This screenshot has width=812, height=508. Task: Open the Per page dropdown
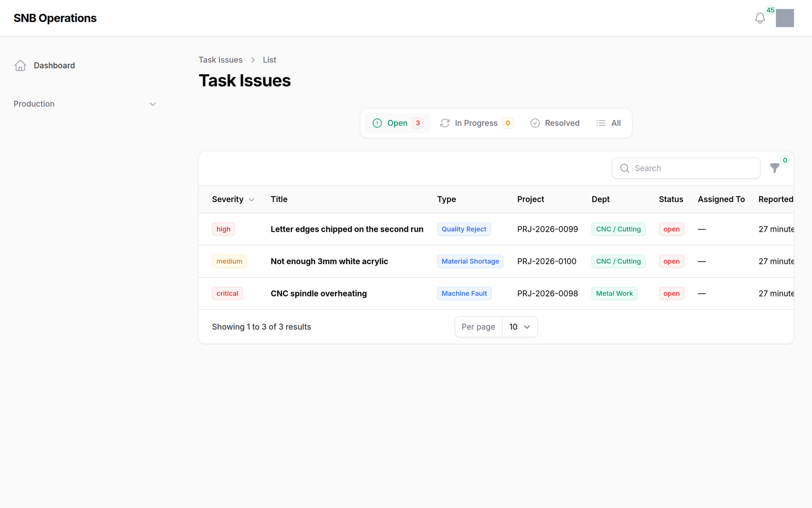click(x=520, y=327)
